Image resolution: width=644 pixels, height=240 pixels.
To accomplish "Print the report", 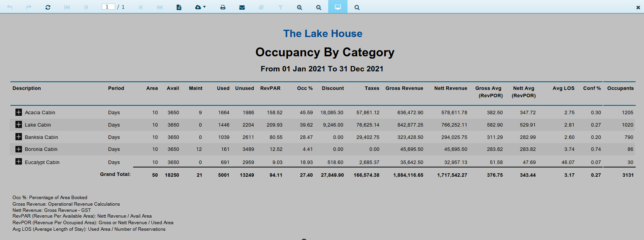I will pos(223,7).
